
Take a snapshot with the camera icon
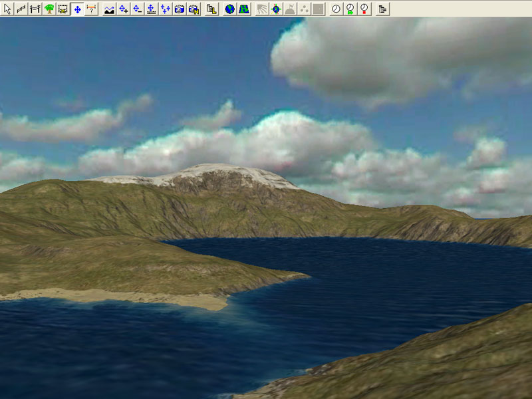click(x=180, y=9)
